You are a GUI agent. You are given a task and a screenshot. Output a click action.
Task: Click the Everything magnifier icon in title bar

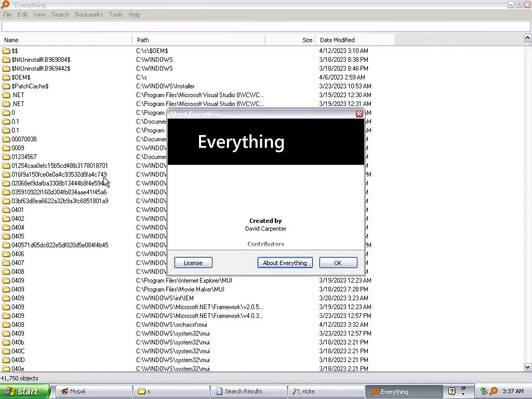coord(5,4)
